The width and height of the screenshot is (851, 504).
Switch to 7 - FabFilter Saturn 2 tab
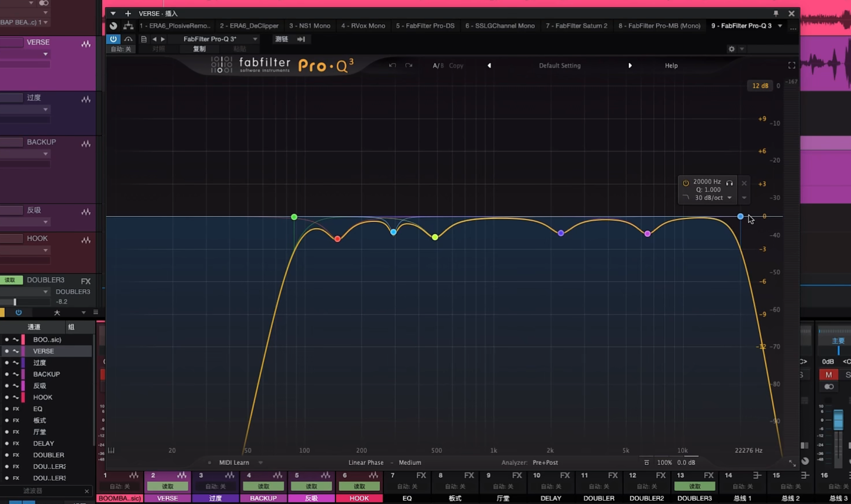point(576,25)
